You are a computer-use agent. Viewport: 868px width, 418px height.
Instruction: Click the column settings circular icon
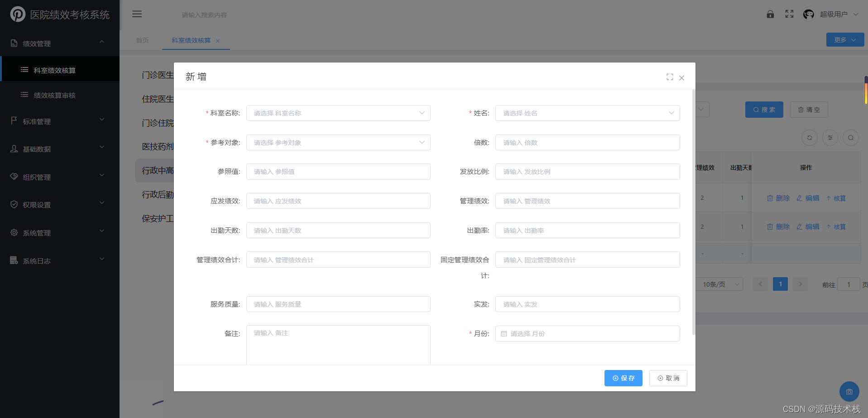830,138
